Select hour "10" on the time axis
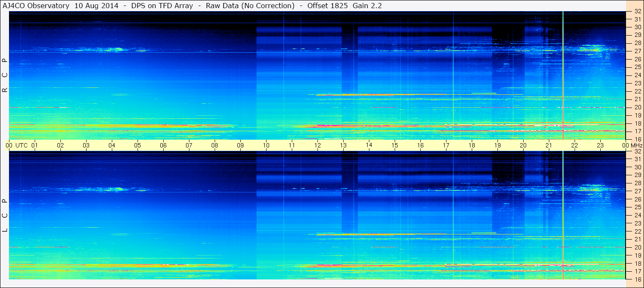This screenshot has height=288, width=644. click(x=266, y=145)
